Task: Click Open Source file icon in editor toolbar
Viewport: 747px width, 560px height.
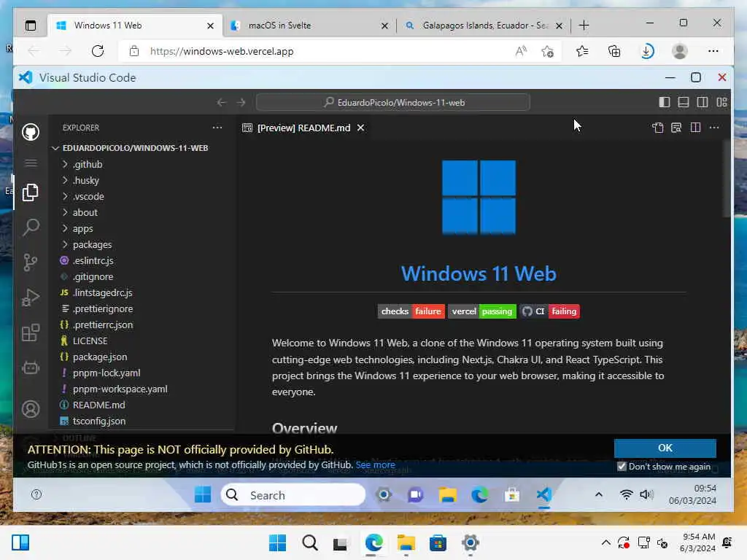Action: [x=657, y=128]
